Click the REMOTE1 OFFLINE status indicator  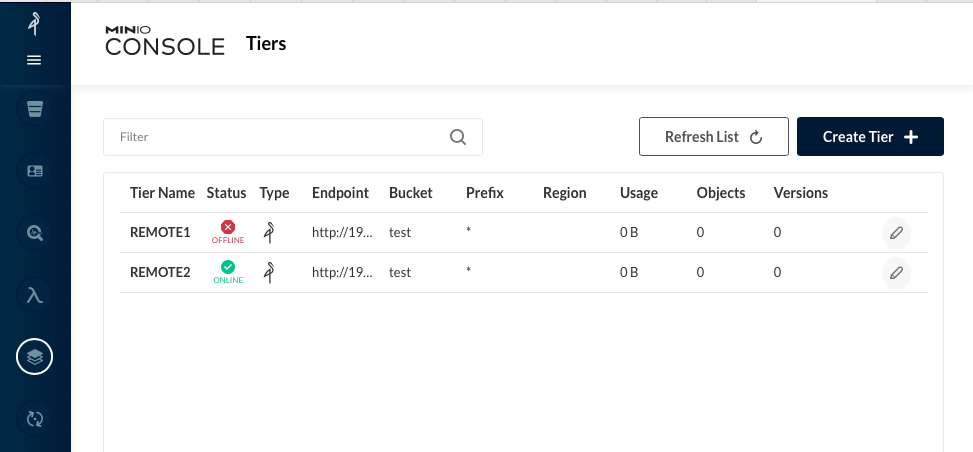[x=228, y=232]
